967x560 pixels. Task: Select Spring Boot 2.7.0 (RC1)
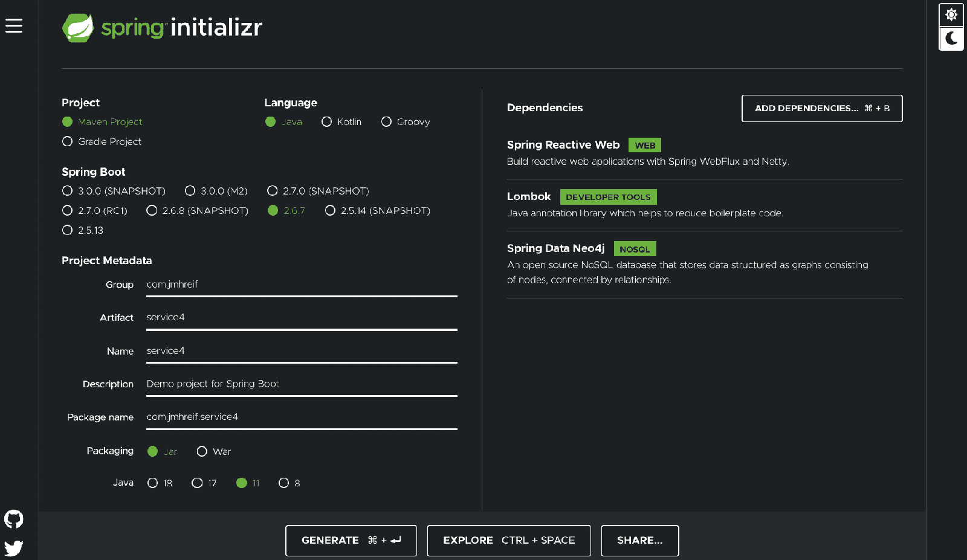(95, 211)
